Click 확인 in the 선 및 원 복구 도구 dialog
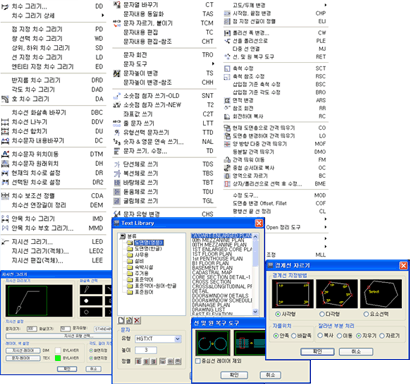The image size is (410, 384). [x=234, y=375]
